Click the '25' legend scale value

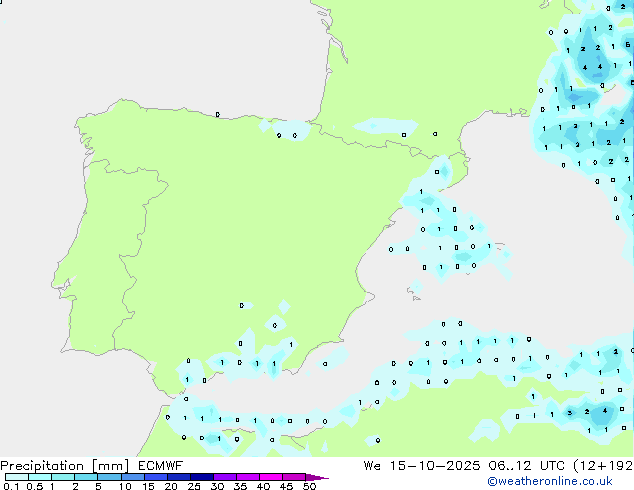pos(194,486)
